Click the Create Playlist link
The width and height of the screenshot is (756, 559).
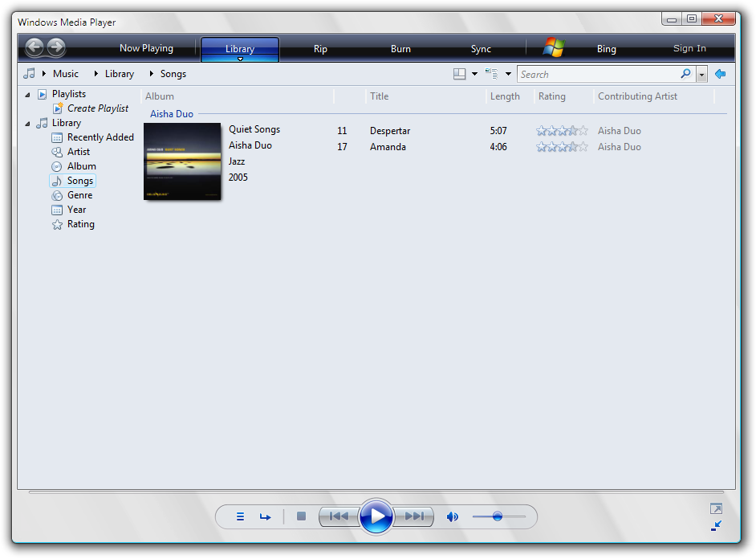98,108
